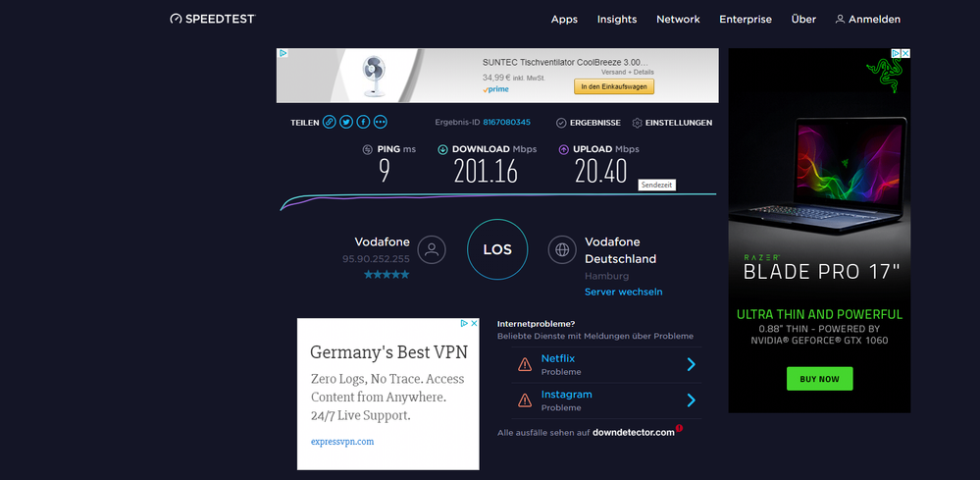Click the ping value 9
This screenshot has height=480, width=980.
coord(385,171)
